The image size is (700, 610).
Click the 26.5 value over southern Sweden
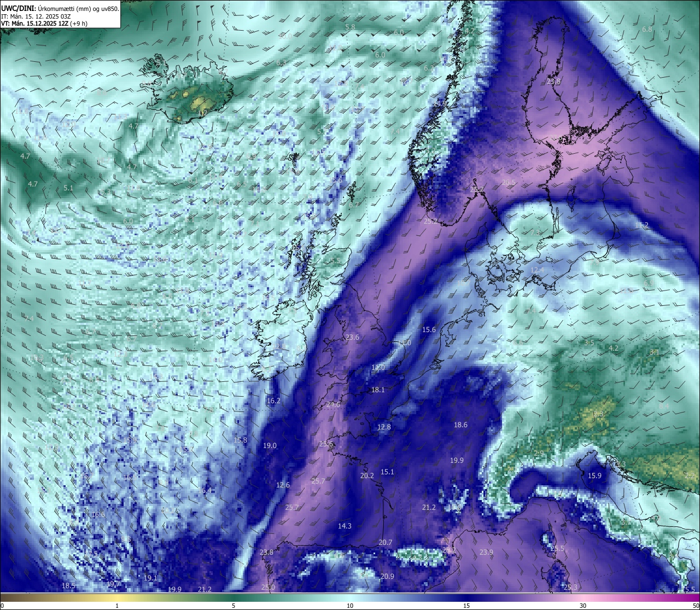[509, 182]
